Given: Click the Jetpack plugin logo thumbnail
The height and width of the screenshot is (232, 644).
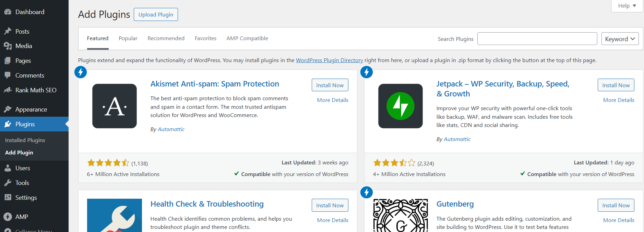Looking at the screenshot, I should pyautogui.click(x=401, y=106).
